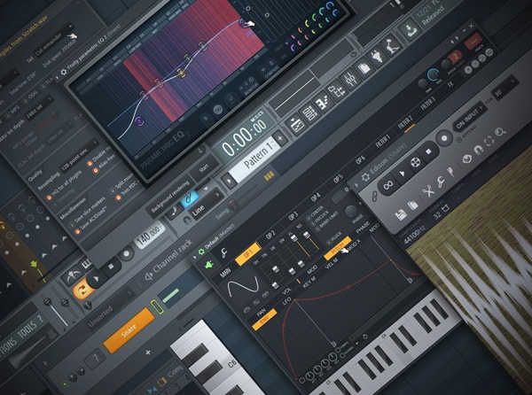Open Edison's gear settings icon
The image size is (532, 395).
pos(365,177)
